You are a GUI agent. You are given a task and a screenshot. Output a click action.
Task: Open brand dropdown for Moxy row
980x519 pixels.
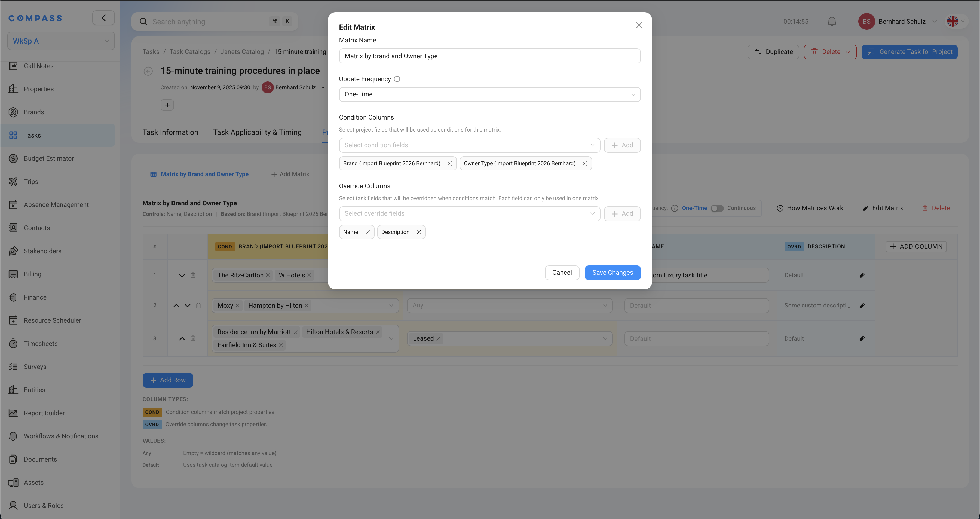(x=391, y=306)
